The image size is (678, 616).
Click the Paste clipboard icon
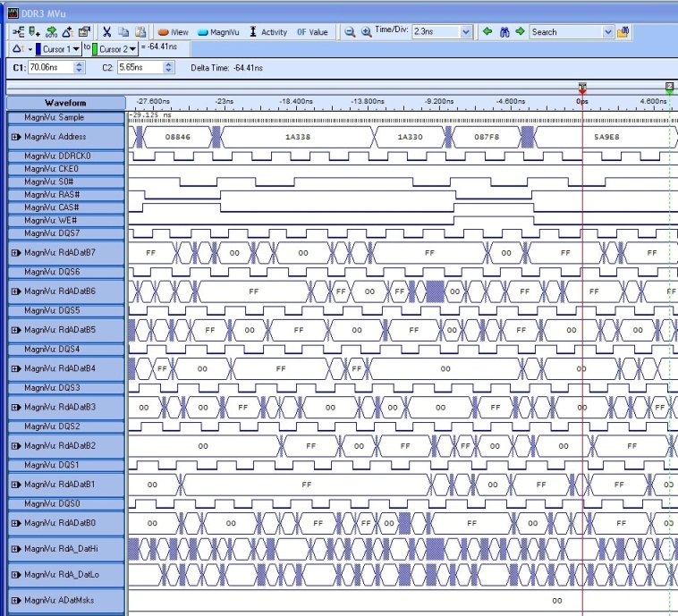(x=140, y=32)
